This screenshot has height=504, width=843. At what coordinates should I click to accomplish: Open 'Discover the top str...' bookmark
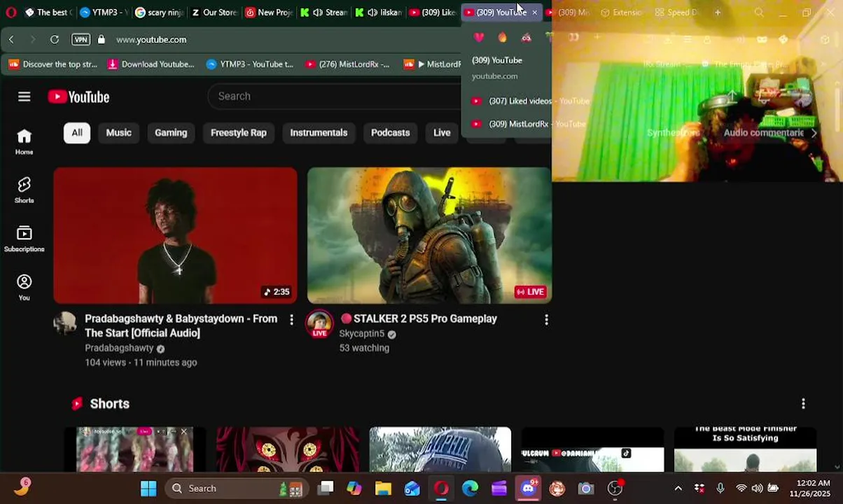53,64
